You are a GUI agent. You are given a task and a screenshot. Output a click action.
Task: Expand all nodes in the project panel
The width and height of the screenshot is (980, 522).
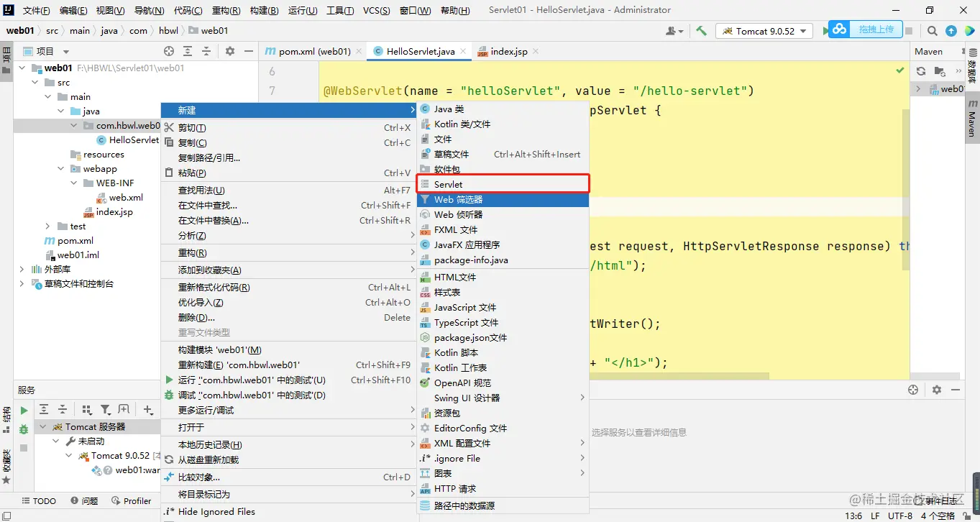tap(188, 51)
